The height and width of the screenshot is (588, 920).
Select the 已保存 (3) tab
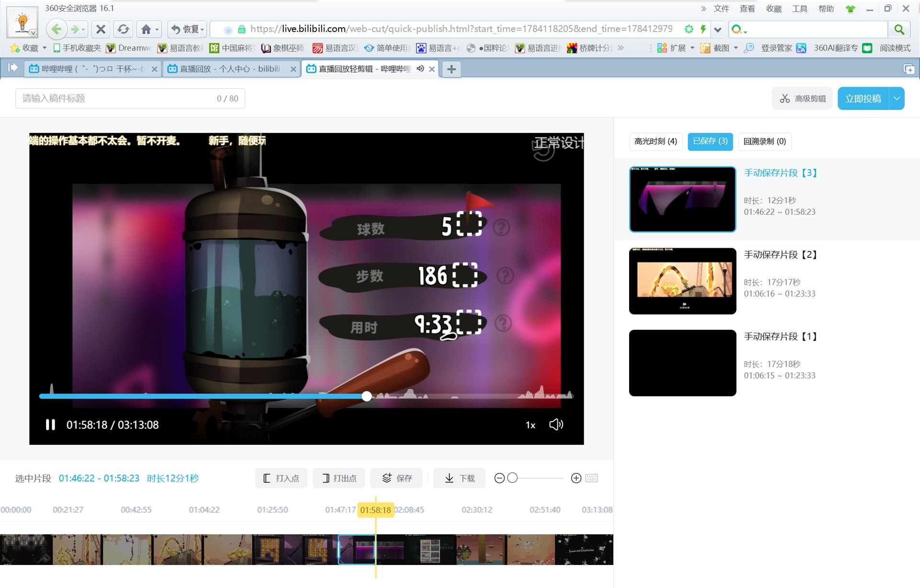point(710,141)
